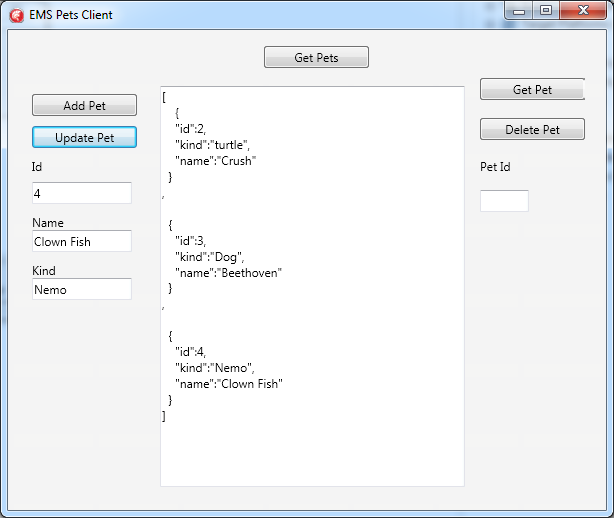Click the "name":"Beethoven" line in results
The image size is (614, 518).
pos(228,273)
